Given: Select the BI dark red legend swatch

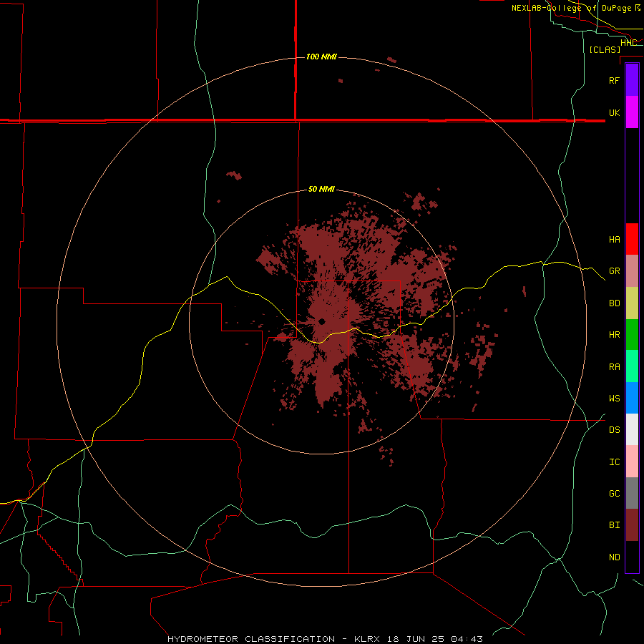Looking at the screenshot, I should point(632,525).
